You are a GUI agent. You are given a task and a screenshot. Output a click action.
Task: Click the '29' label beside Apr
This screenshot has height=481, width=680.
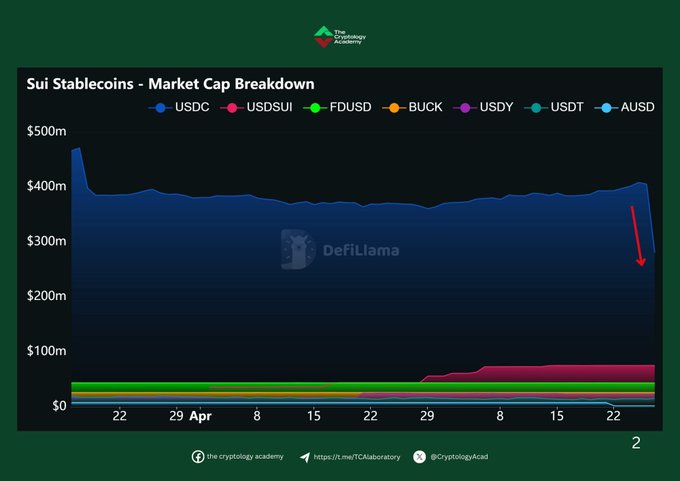(x=176, y=416)
